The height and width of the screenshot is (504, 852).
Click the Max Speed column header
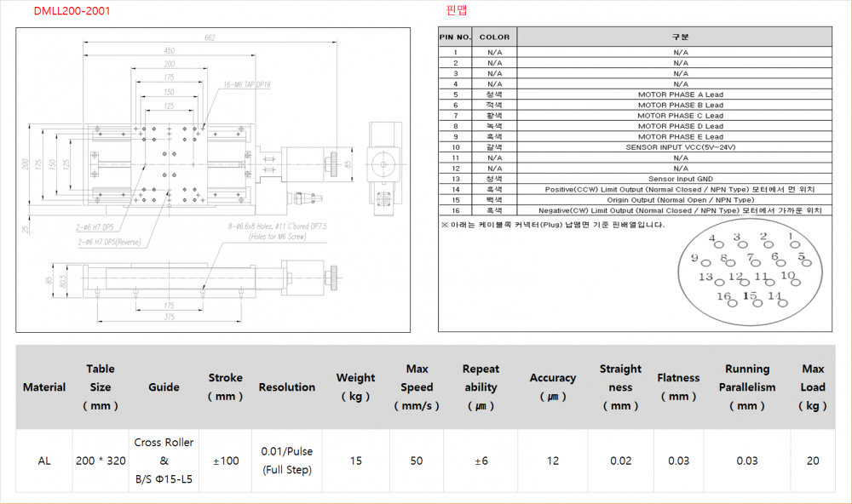click(417, 387)
